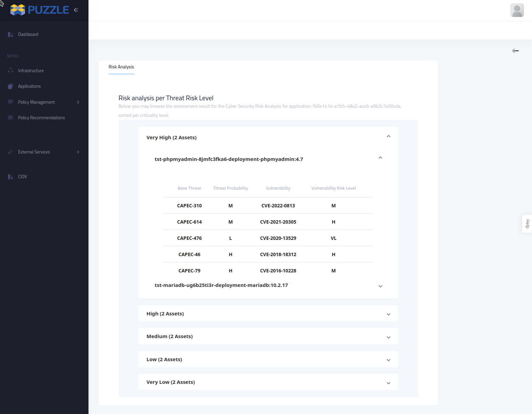
Task: Collapse the Very High (2 Assets) section
Action: [389, 137]
